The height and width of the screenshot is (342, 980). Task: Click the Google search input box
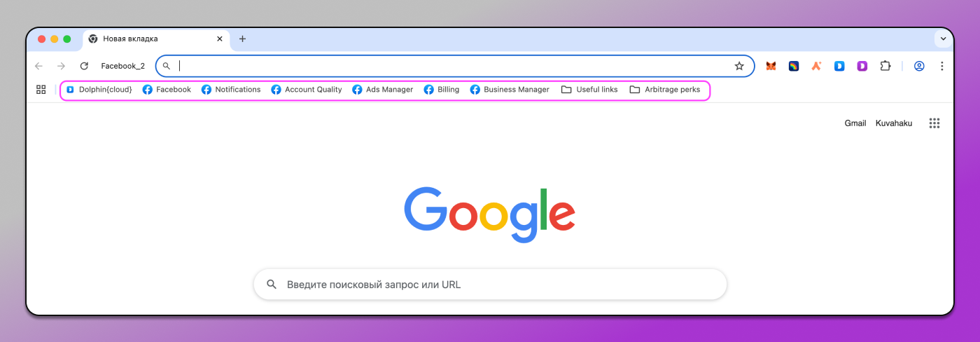pyautogui.click(x=490, y=285)
